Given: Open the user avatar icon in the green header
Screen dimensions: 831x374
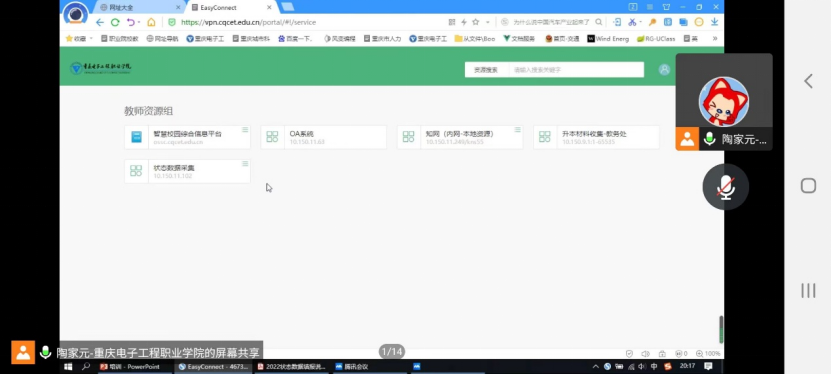Looking at the screenshot, I should [664, 69].
